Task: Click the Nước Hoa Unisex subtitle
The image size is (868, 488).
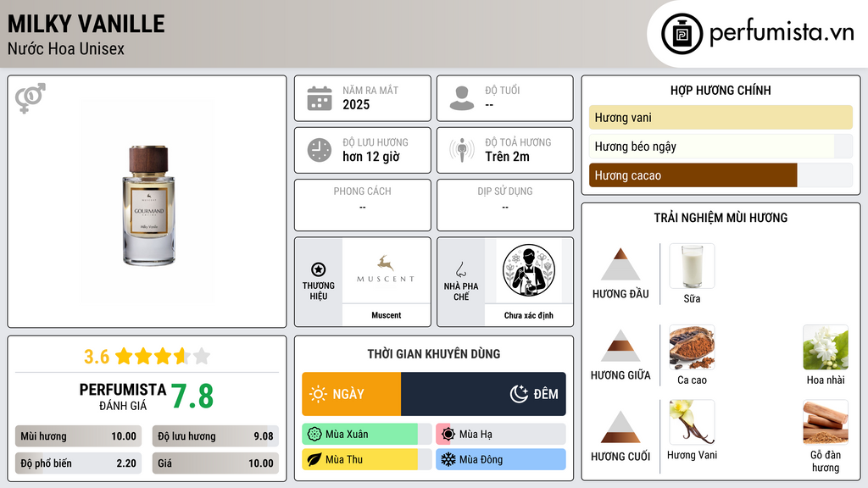Action: (x=66, y=48)
